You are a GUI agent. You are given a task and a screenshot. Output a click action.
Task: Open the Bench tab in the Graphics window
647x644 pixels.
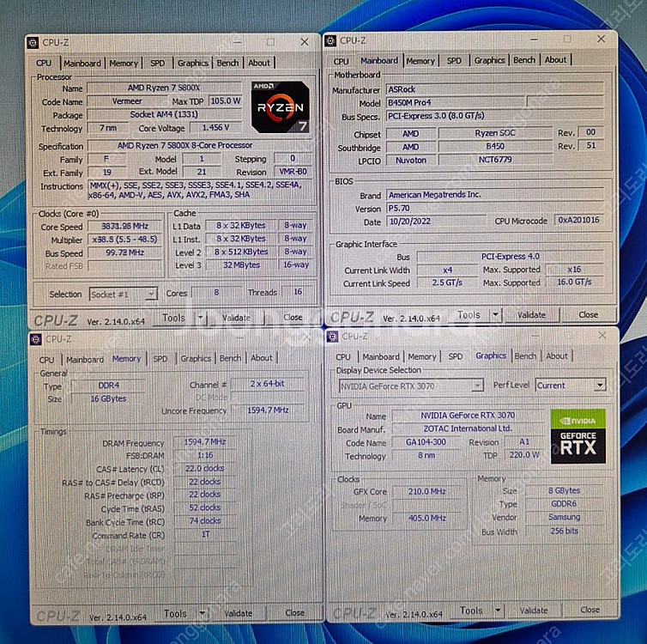click(x=525, y=355)
